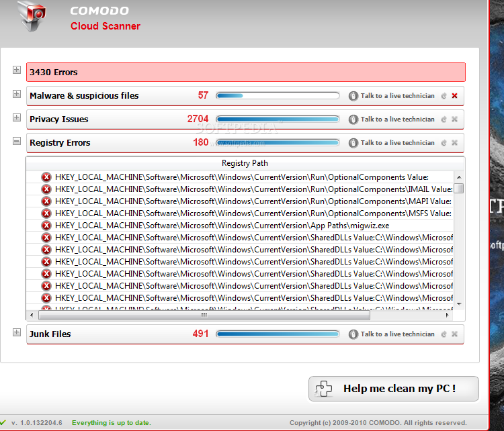This screenshot has height=431, width=504.
Task: Click the Junk Files count 491
Action: pyautogui.click(x=200, y=334)
